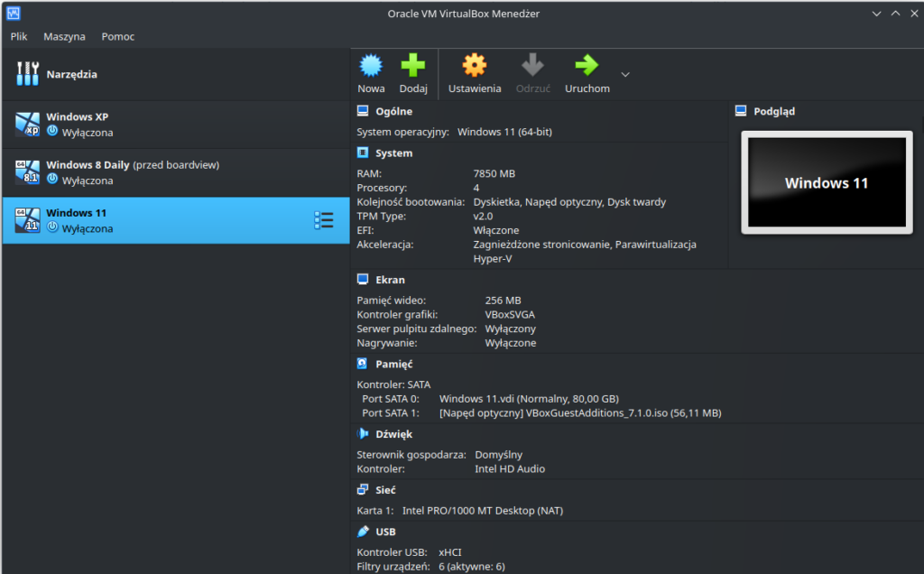Open the Uruchom dropdown arrow

point(625,74)
